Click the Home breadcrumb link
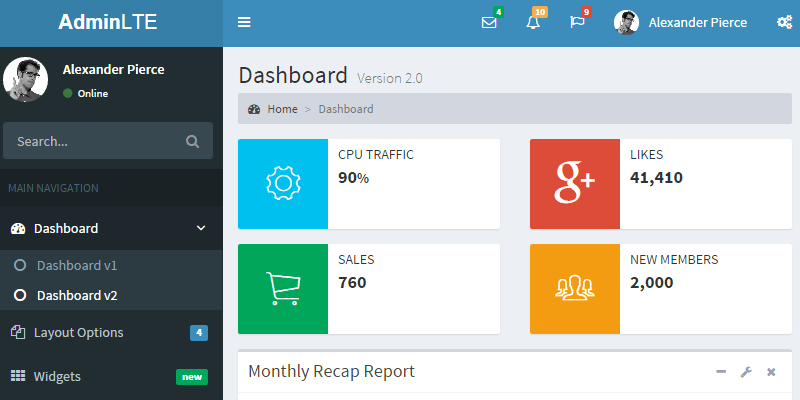The image size is (800, 400). pos(281,109)
